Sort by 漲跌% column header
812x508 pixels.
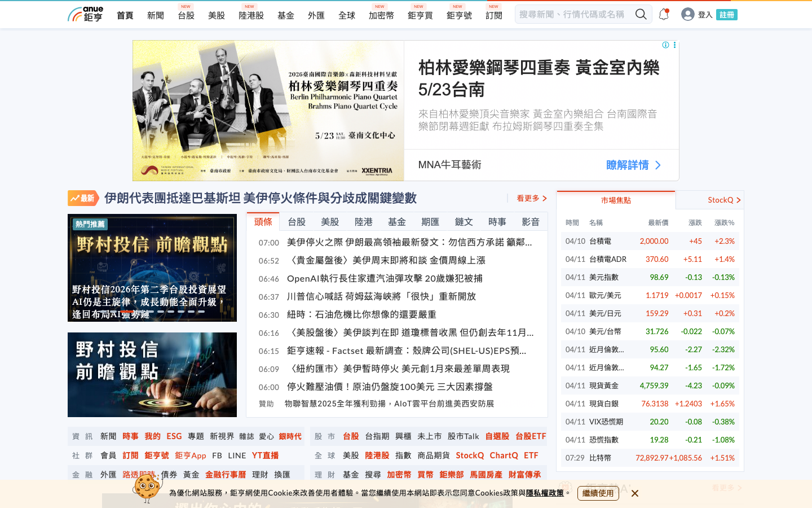(725, 223)
